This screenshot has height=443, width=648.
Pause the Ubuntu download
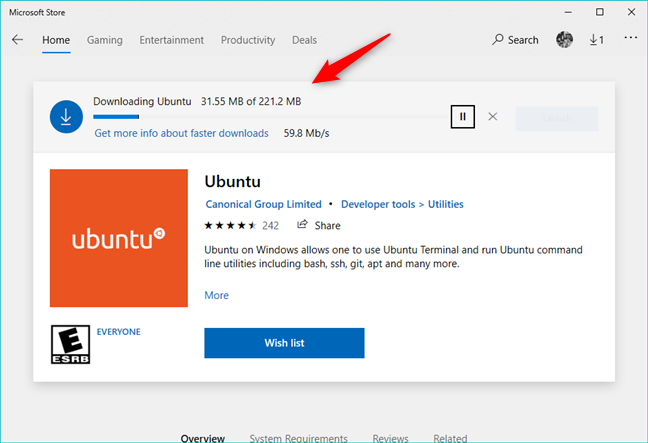click(462, 117)
